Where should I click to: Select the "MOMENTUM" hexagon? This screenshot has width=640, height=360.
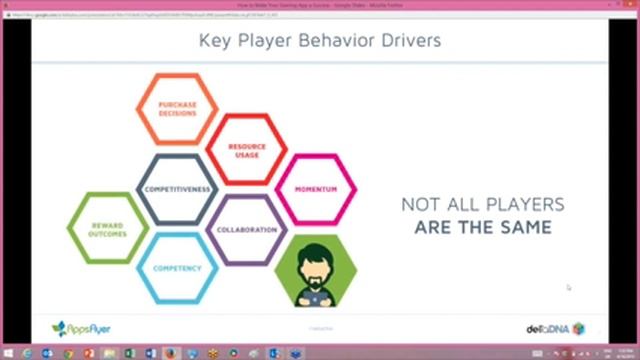(x=316, y=189)
